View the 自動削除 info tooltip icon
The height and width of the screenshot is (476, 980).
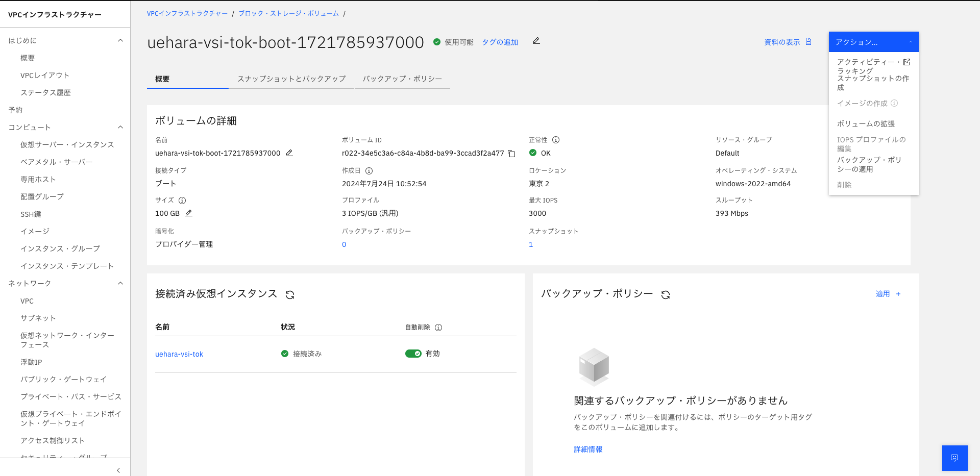click(439, 327)
